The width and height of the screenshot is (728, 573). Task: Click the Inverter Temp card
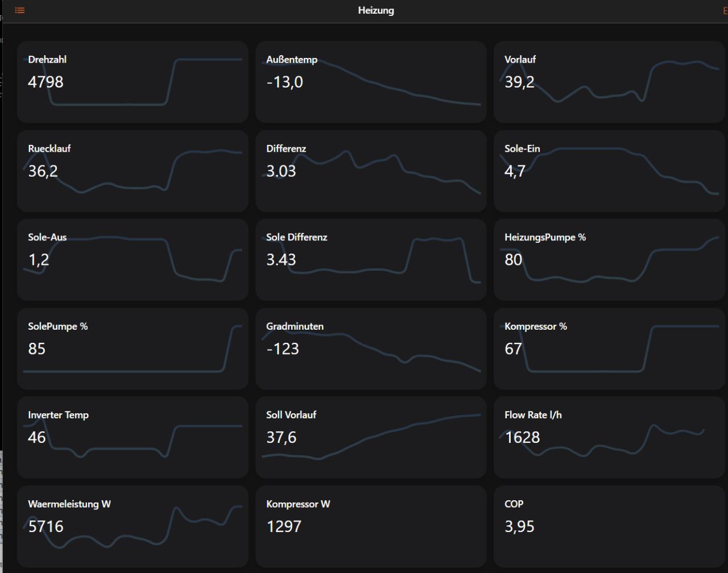[x=133, y=437]
